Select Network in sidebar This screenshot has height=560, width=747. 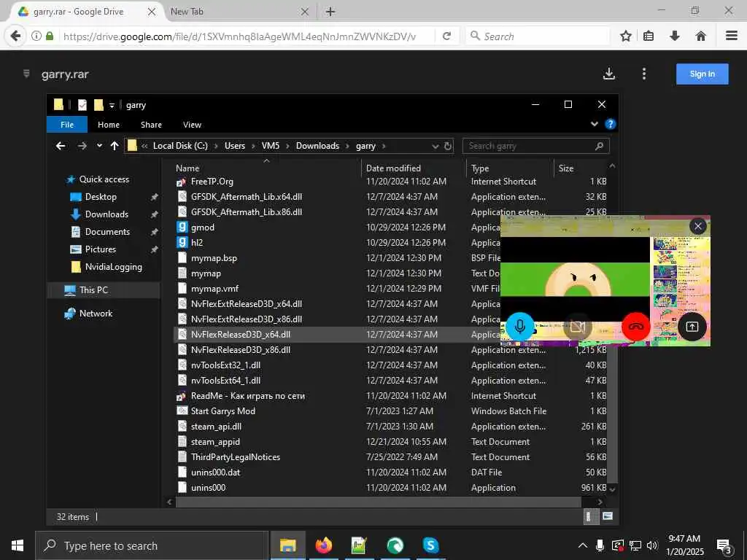96,314
